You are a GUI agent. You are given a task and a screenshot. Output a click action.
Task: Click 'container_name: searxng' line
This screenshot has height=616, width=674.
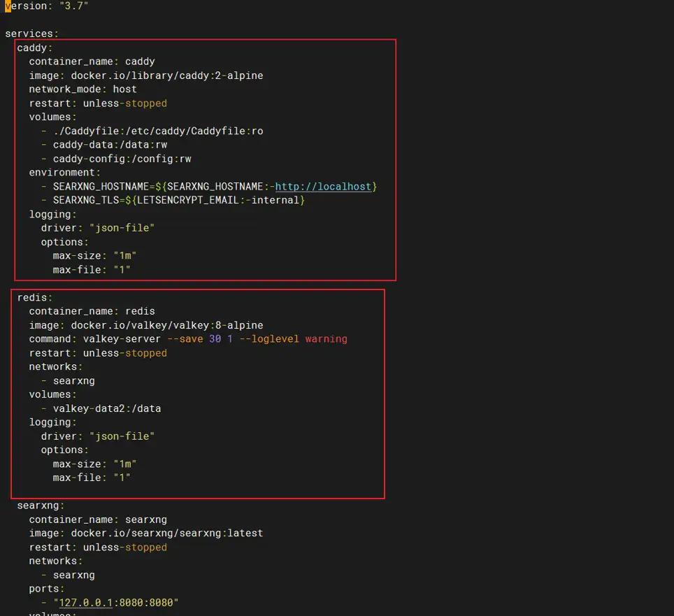click(98, 520)
